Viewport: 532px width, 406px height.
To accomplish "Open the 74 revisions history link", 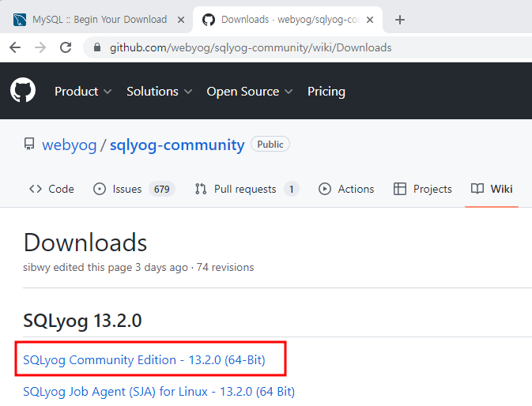I will (225, 268).
